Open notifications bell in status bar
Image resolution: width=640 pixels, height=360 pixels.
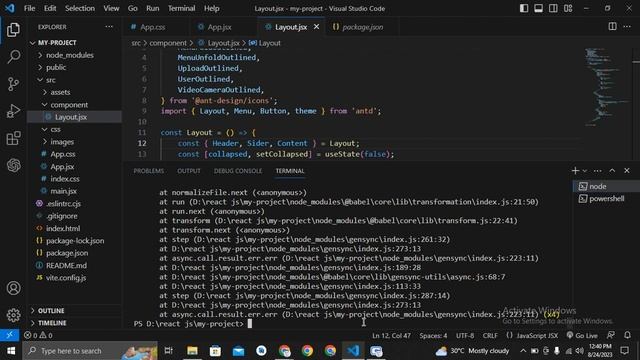point(627,335)
